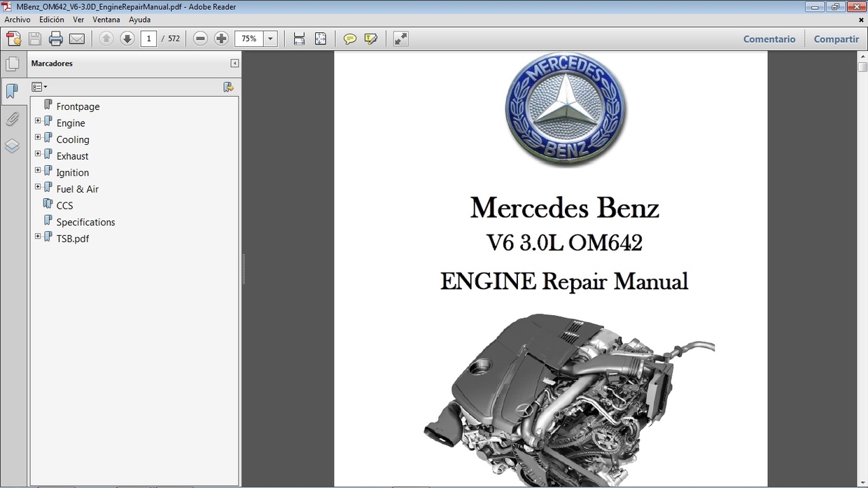Show the page thumbnails panel
This screenshot has height=488, width=868.
[x=13, y=63]
